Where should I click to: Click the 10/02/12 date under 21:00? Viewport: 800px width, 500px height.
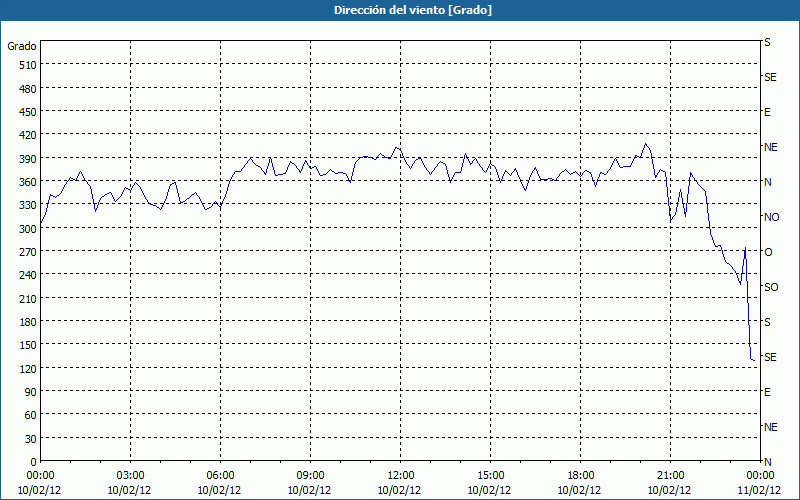[669, 490]
